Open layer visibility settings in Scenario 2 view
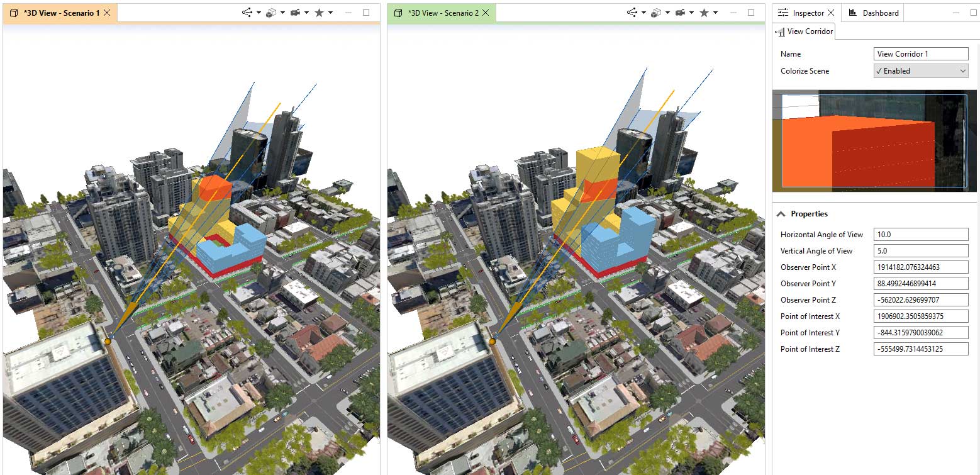Screen dimensions: 980x475 click(x=632, y=13)
